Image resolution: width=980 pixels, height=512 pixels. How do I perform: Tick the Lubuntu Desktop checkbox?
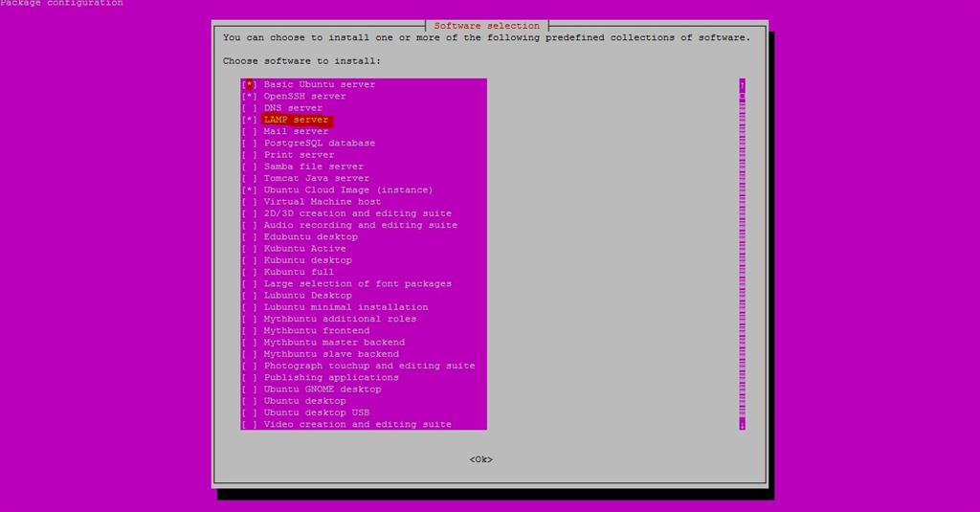pyautogui.click(x=250, y=296)
